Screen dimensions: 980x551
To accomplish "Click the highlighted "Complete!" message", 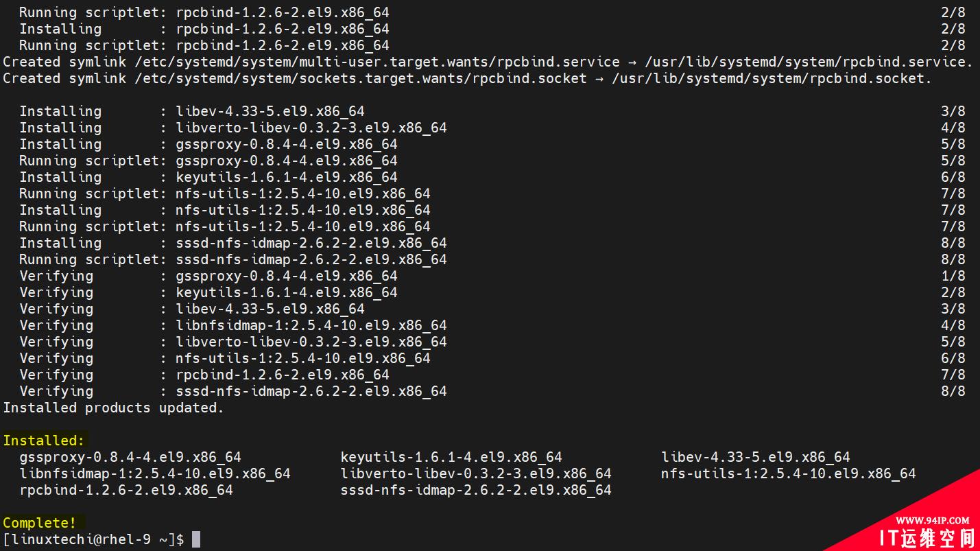I will click(40, 523).
